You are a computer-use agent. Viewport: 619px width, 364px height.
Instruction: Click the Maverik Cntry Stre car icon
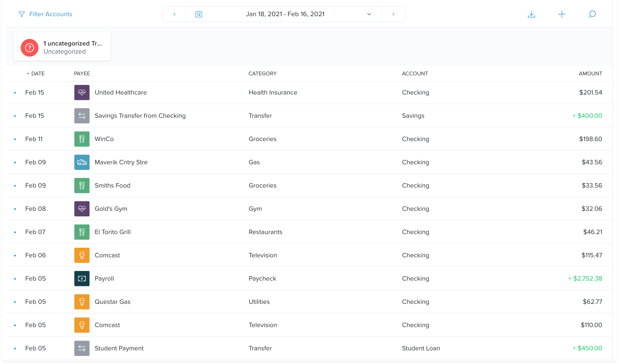point(82,162)
